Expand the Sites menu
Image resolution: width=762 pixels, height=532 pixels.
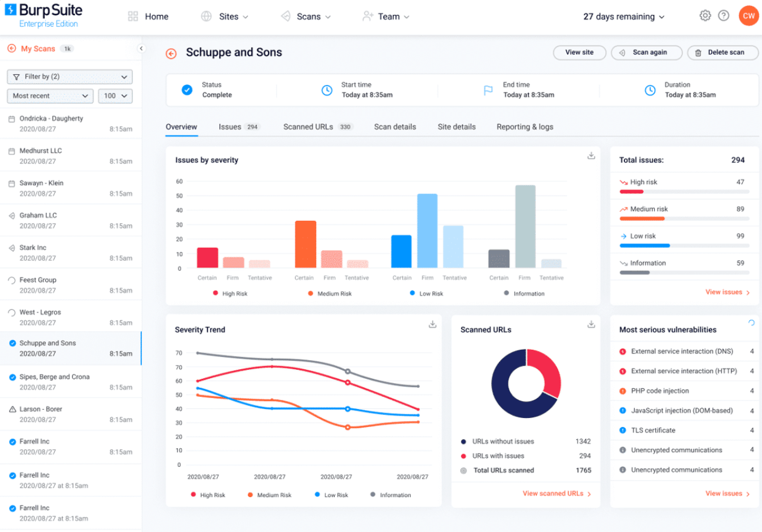[x=225, y=17]
